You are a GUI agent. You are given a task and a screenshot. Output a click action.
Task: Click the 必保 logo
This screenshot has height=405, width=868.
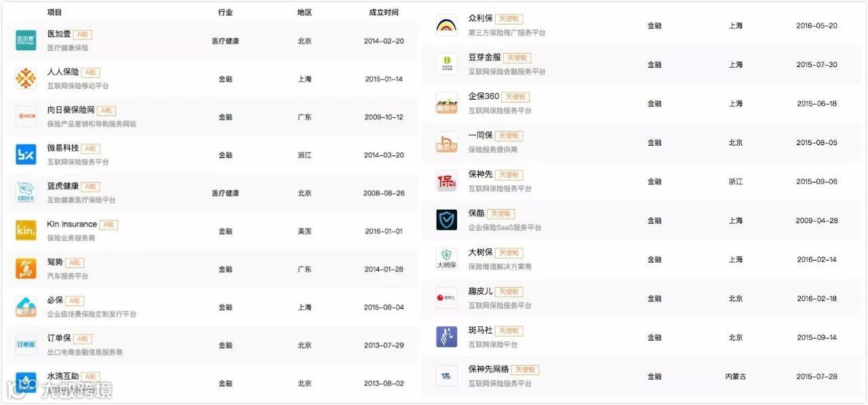[26, 307]
